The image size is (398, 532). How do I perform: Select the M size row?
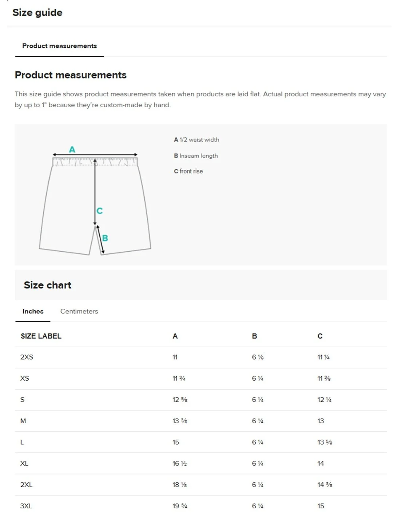(201, 421)
